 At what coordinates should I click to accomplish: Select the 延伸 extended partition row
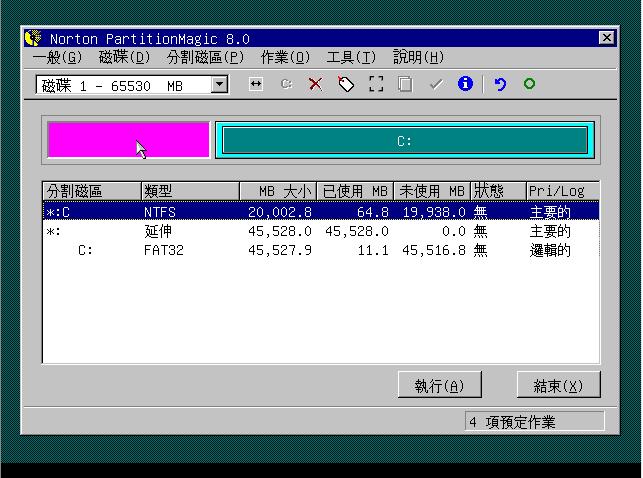pos(321,231)
